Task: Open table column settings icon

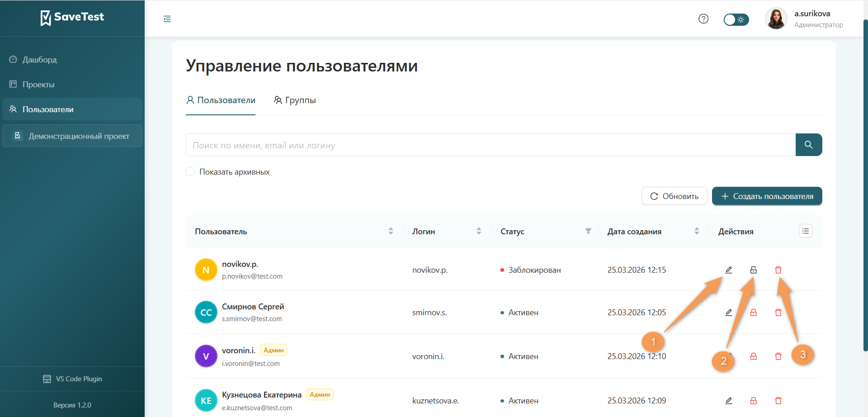Action: tap(805, 231)
